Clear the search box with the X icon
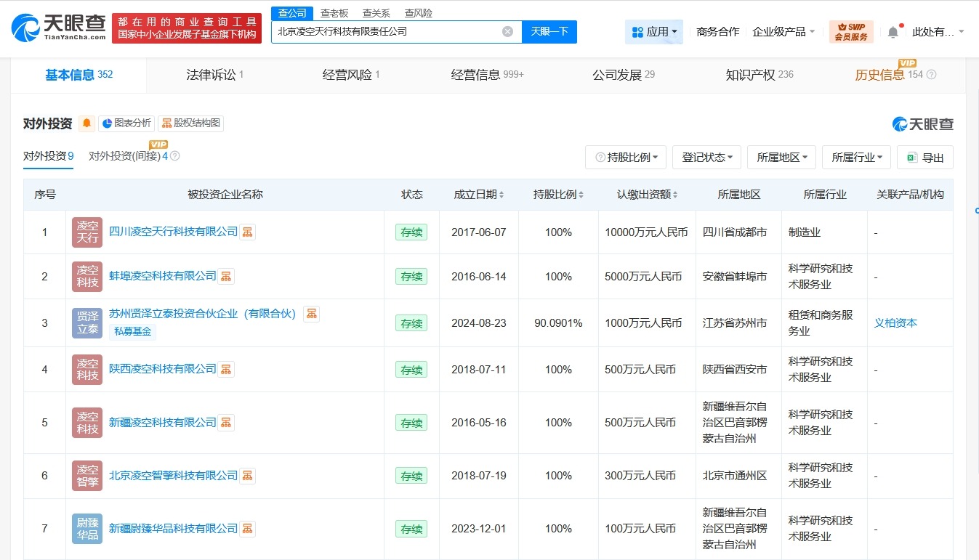 pos(507,32)
